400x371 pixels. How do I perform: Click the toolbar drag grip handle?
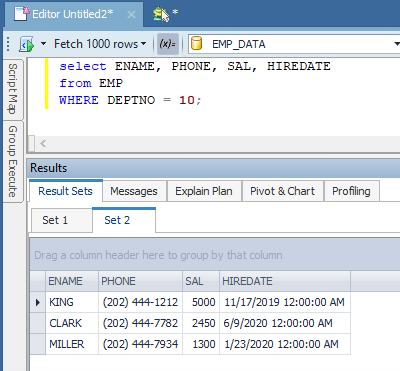coord(8,44)
